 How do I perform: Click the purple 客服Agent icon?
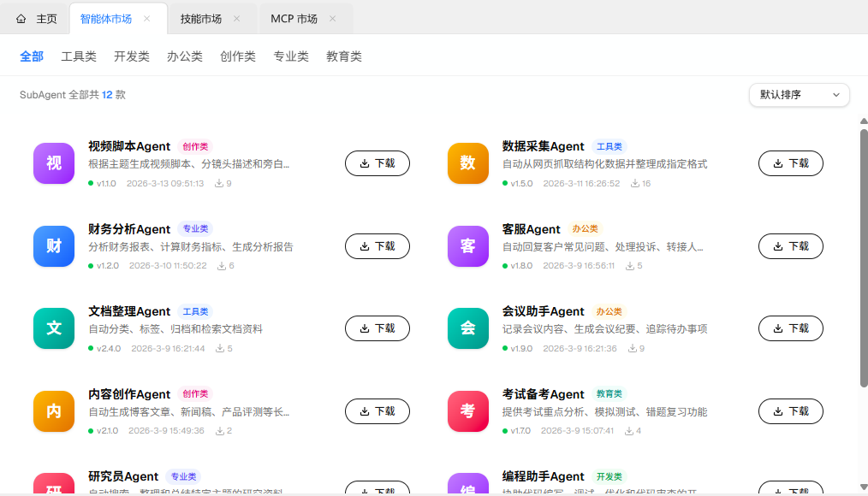click(467, 246)
